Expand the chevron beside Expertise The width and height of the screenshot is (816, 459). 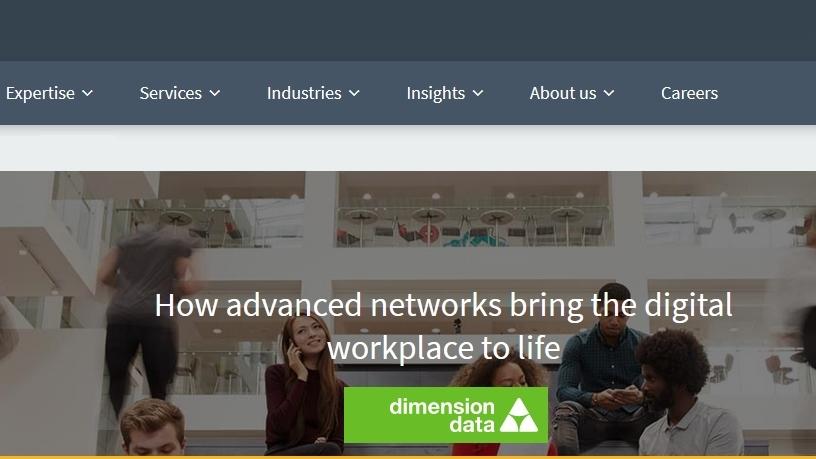pos(87,93)
